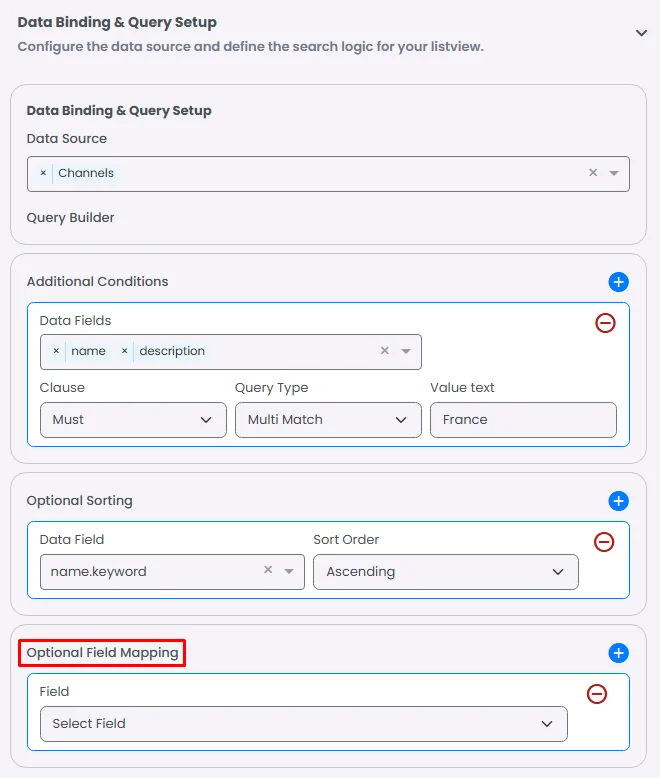This screenshot has height=778, width=660.
Task: Collapse the Data Binding & Query Setup section
Action: point(641,33)
